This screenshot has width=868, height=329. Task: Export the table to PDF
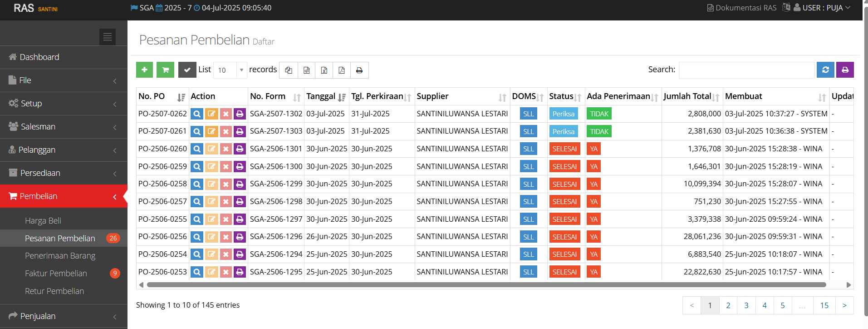pyautogui.click(x=342, y=70)
